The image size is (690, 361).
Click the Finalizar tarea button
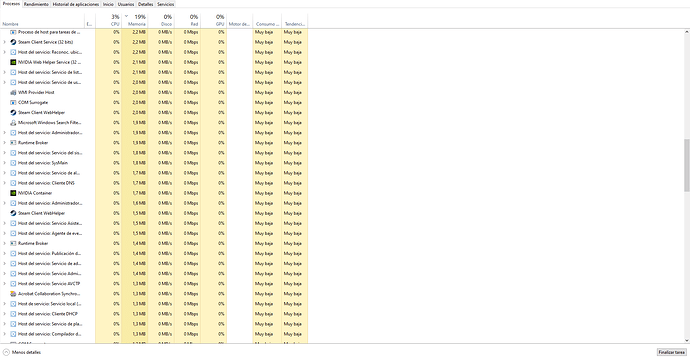point(672,352)
